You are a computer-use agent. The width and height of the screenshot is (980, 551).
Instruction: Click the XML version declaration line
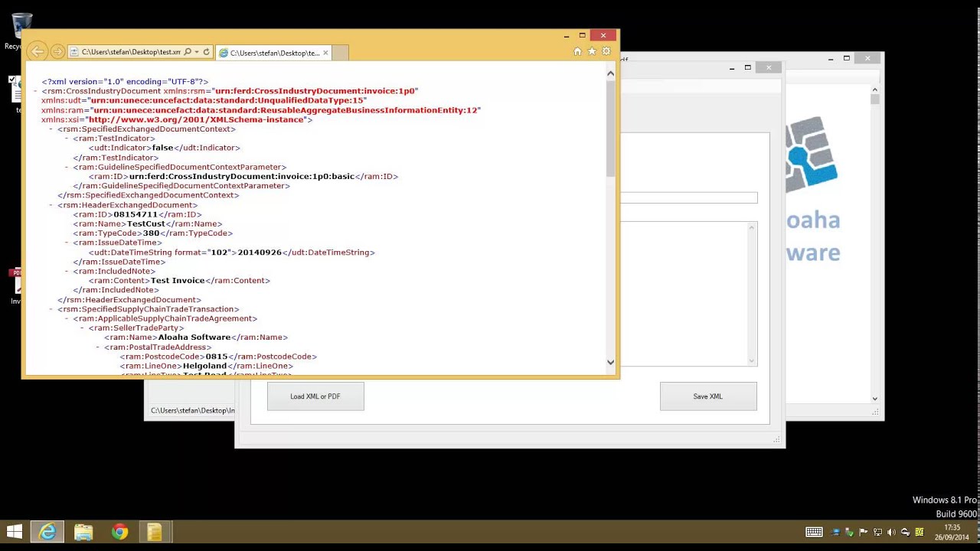[x=125, y=81]
